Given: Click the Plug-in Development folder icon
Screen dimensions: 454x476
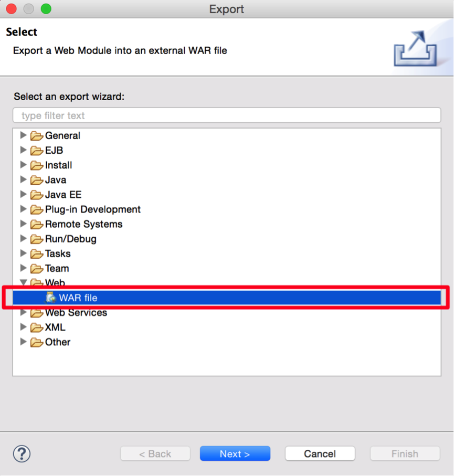Looking at the screenshot, I should click(x=36, y=209).
